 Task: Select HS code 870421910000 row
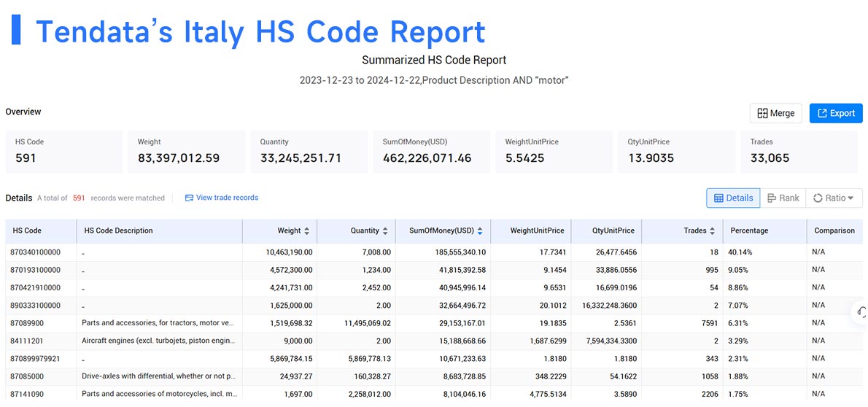pos(434,287)
